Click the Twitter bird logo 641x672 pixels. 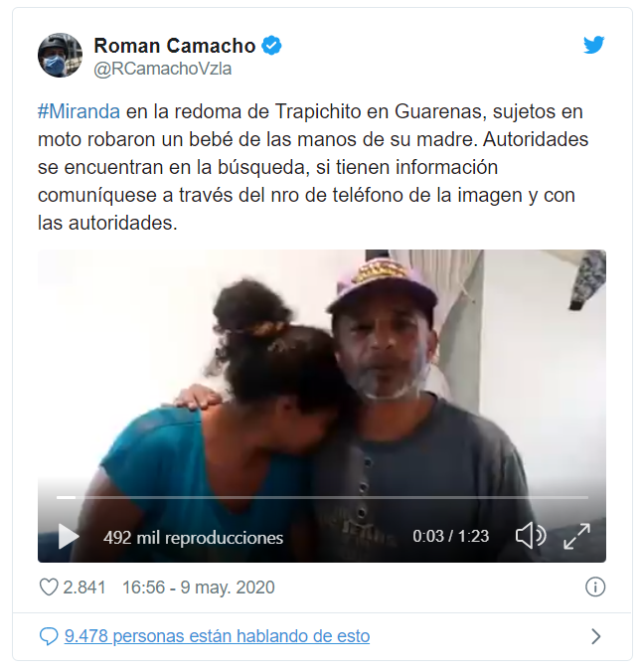tap(593, 45)
